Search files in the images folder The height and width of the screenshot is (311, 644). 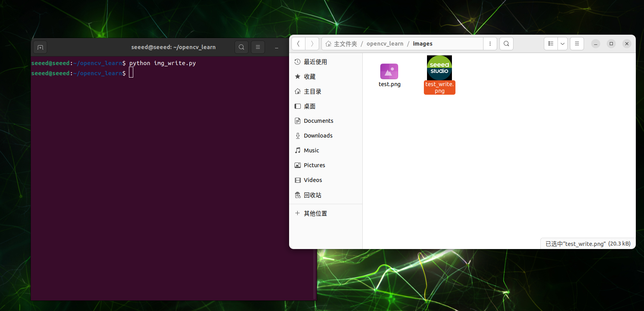tap(506, 44)
